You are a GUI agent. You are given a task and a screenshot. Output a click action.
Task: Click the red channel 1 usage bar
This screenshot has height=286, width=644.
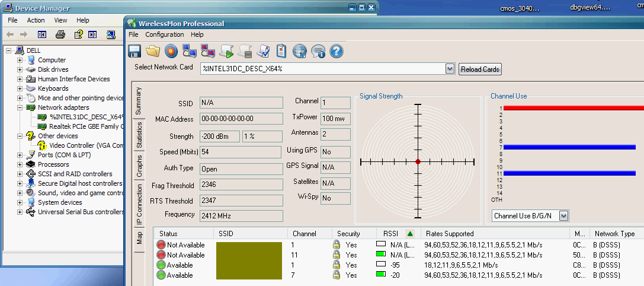[573, 108]
